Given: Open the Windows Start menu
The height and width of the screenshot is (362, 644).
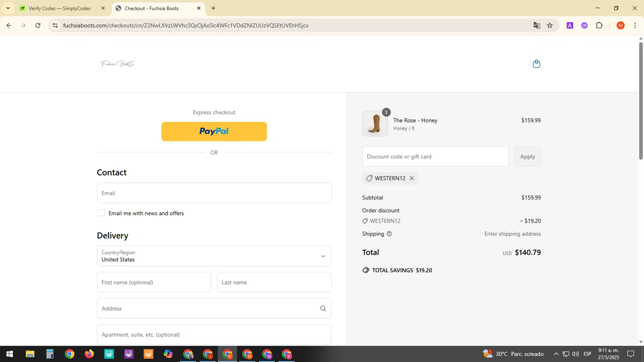Looking at the screenshot, I should 9,354.
